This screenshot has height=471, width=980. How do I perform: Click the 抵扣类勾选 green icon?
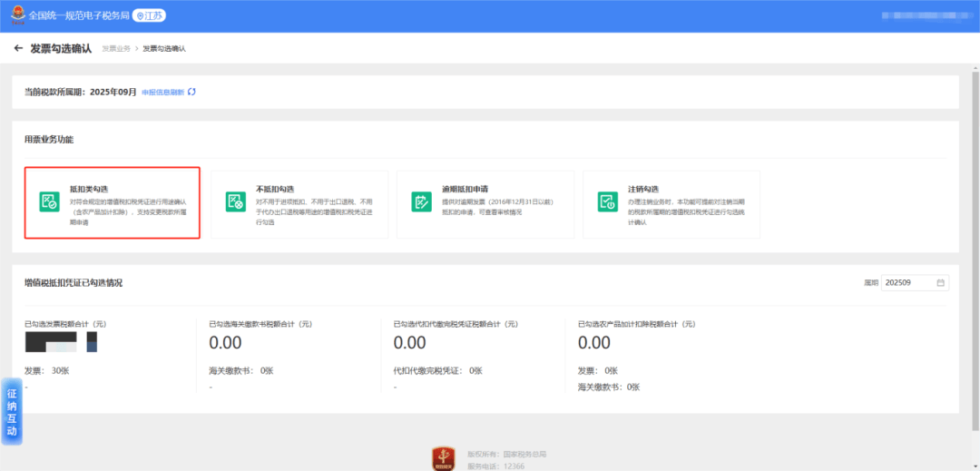coord(49,201)
